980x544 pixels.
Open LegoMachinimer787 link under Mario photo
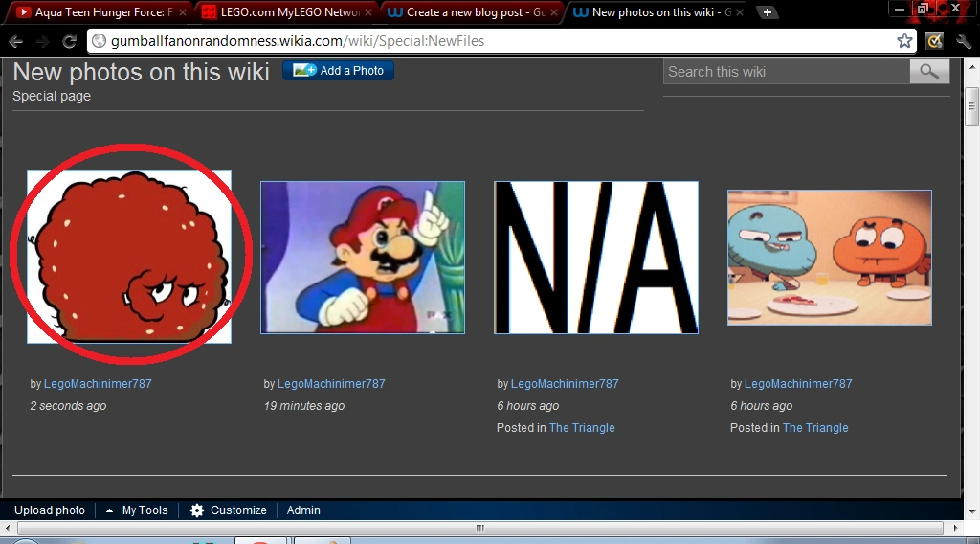coord(331,384)
